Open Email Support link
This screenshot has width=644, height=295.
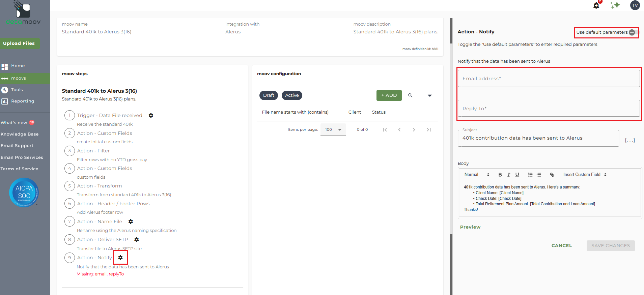tap(17, 146)
